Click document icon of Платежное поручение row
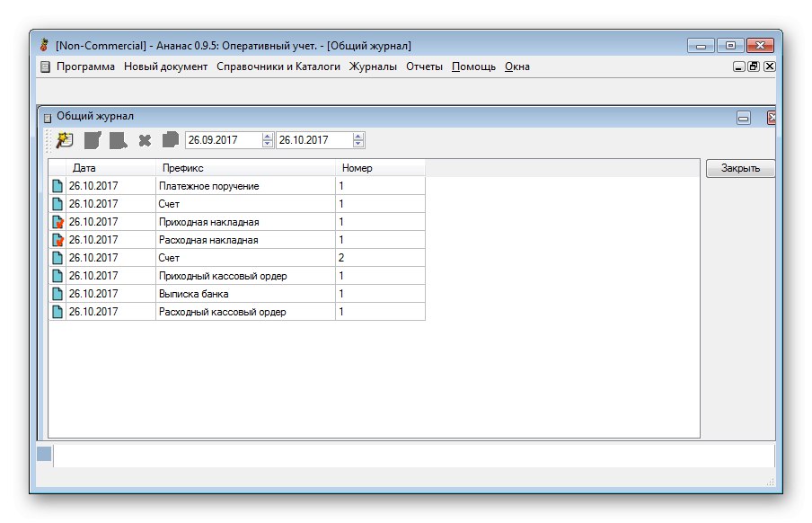812x523 pixels. click(57, 185)
